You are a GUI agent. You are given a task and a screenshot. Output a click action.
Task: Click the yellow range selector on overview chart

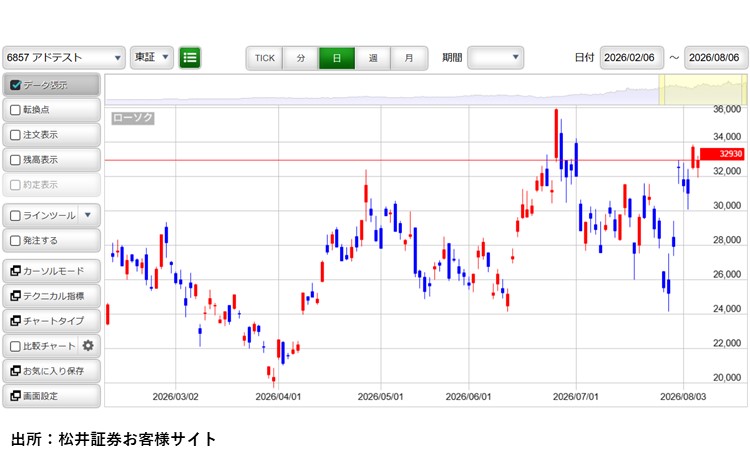click(702, 89)
